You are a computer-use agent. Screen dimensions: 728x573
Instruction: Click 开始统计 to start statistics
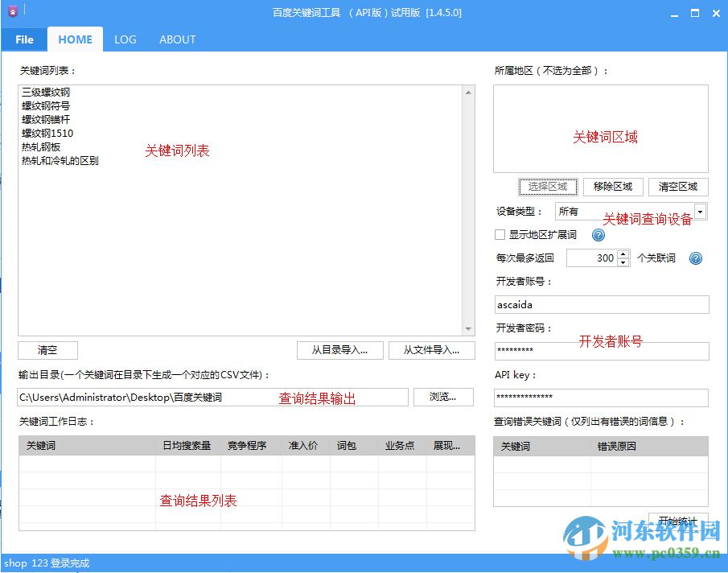[x=677, y=521]
